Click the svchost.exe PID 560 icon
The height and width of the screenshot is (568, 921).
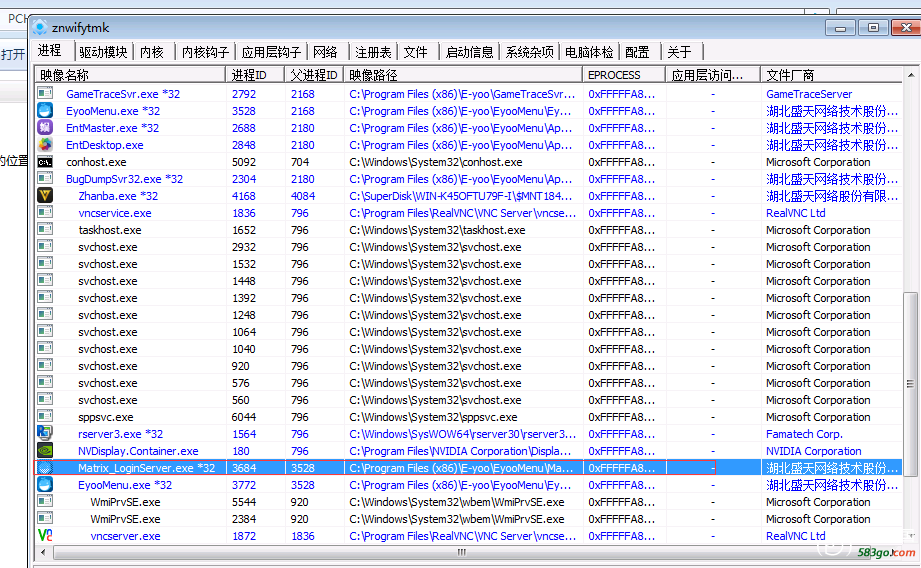pyautogui.click(x=45, y=400)
